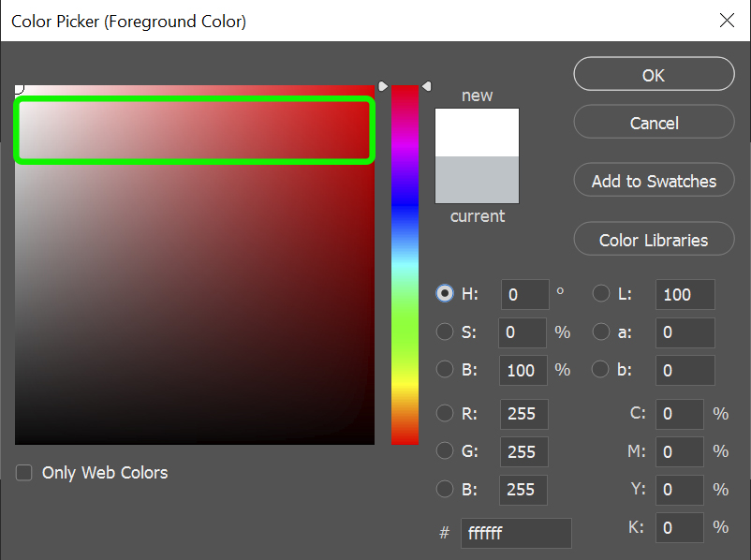
Task: Select the S saturation radio button
Action: click(x=445, y=332)
